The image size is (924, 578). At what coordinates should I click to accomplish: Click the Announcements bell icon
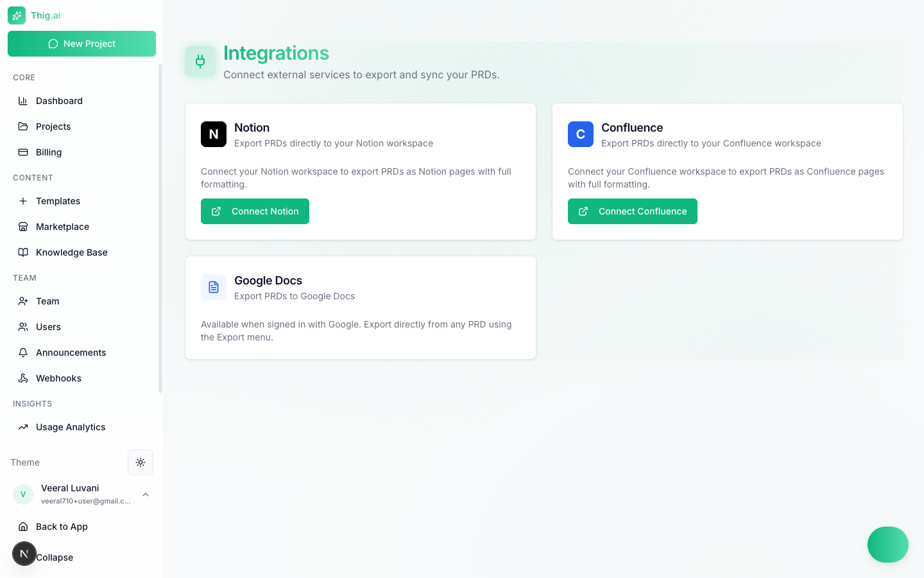click(24, 352)
